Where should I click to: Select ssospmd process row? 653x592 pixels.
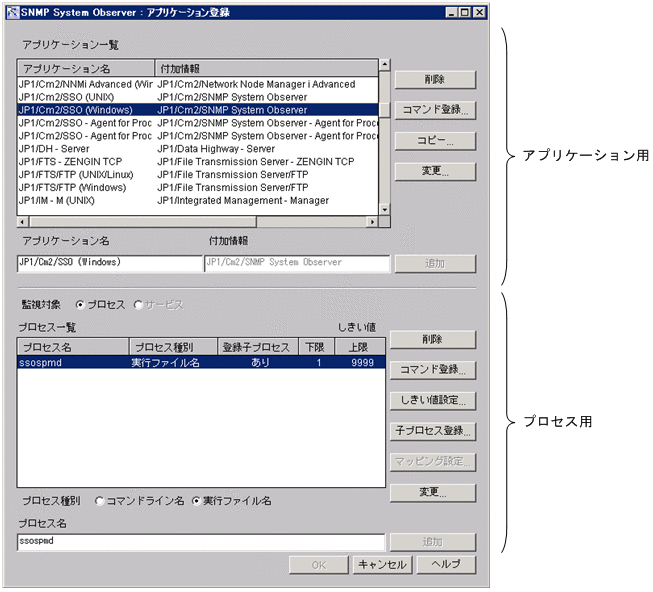[201, 363]
